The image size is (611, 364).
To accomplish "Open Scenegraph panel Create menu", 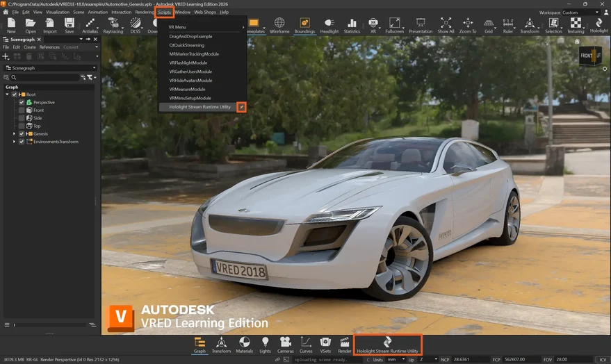I will (x=30, y=47).
